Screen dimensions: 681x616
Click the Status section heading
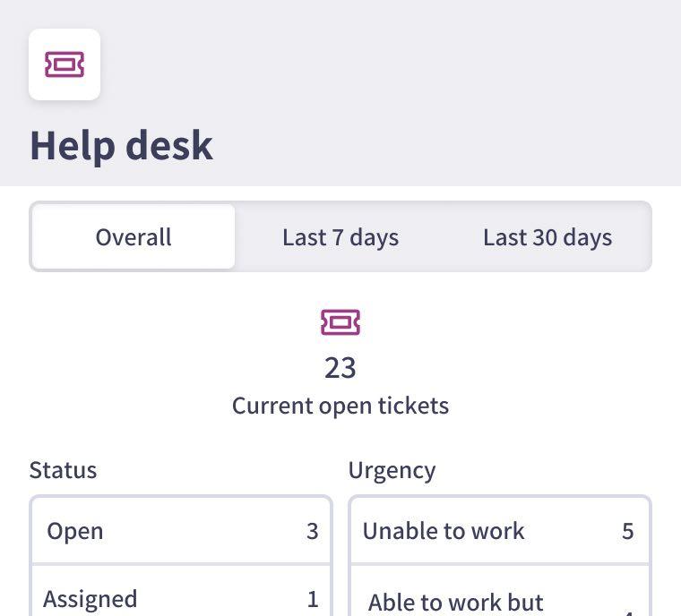pos(63,470)
